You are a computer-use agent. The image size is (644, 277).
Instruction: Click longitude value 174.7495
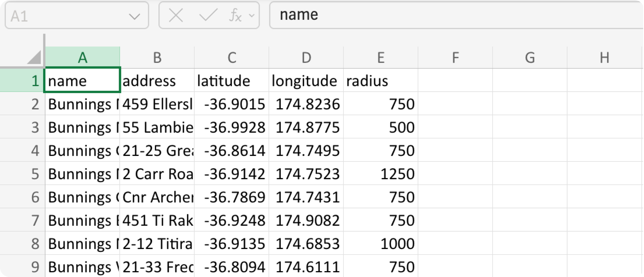306,150
